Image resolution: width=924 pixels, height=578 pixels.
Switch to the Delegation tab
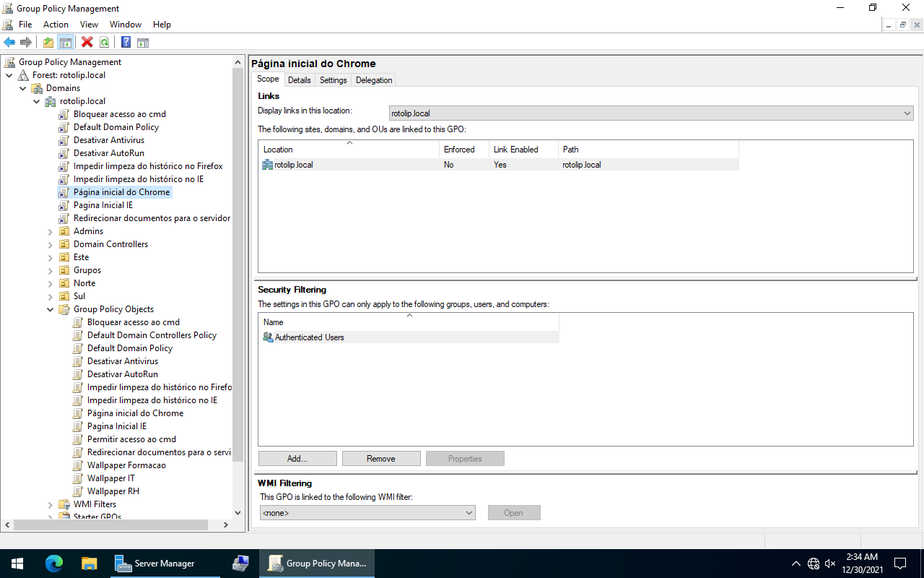(374, 80)
